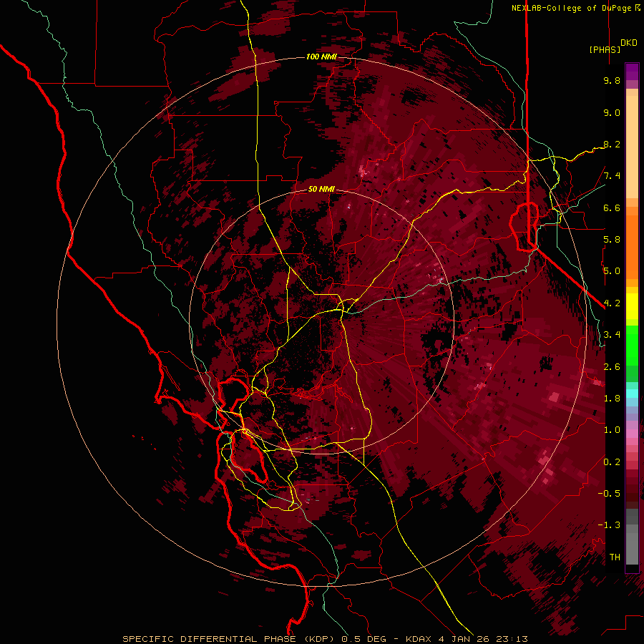Click the cyan segment of the color bar
This screenshot has width=644, height=644.
point(632,394)
